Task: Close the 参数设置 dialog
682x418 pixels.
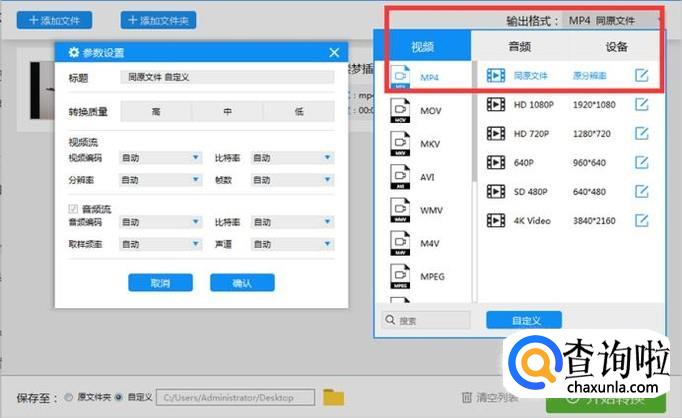Action: point(334,53)
